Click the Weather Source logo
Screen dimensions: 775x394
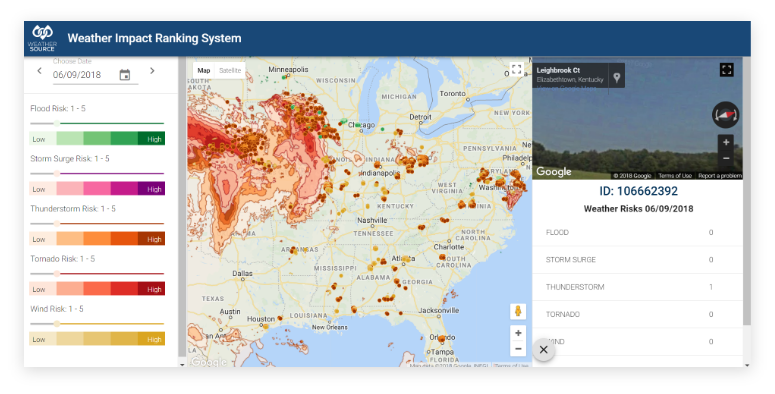click(43, 39)
